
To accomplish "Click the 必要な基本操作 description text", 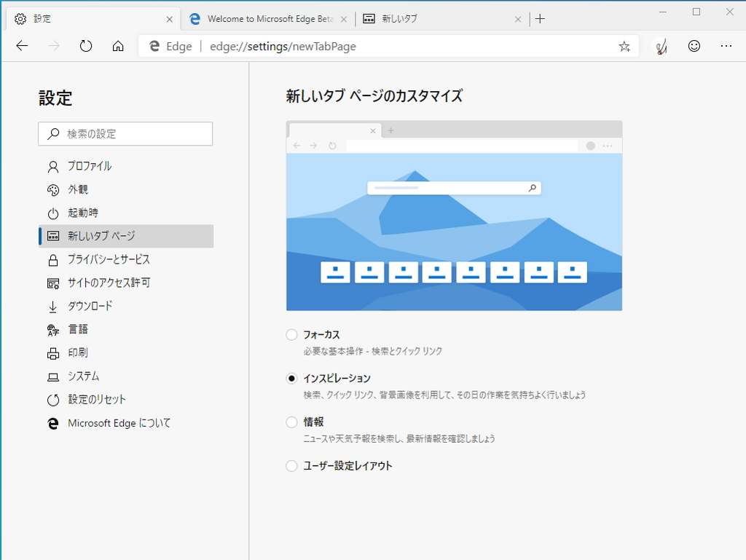I will [x=372, y=351].
